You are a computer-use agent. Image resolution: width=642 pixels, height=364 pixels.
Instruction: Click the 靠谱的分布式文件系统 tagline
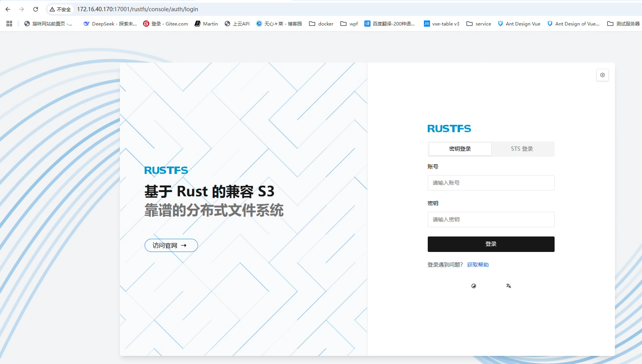pyautogui.click(x=214, y=211)
